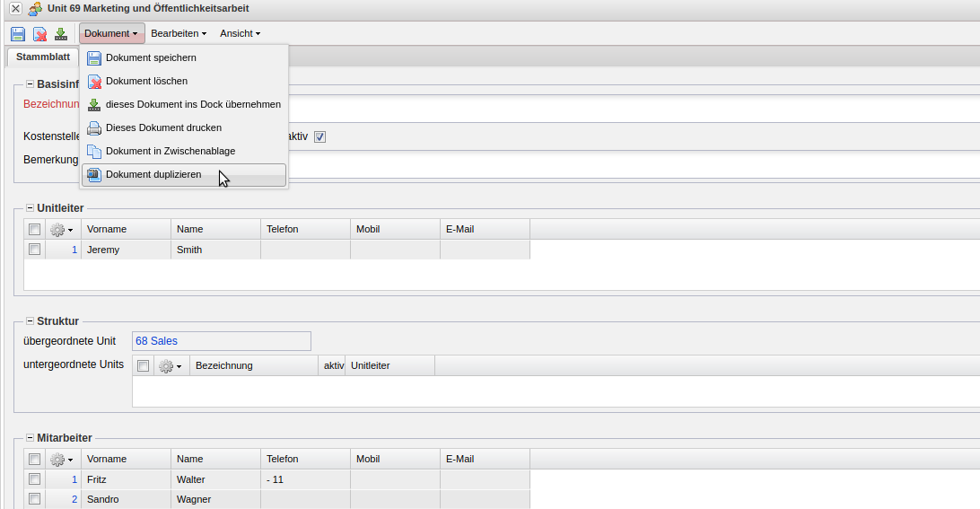Click the 'Dokument duplizieren' icon

(x=94, y=174)
